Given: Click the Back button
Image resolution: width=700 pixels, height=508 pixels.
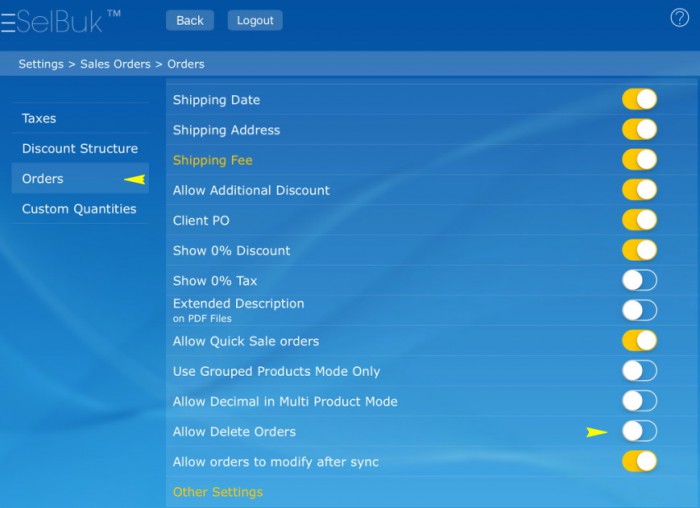Looking at the screenshot, I should [190, 20].
